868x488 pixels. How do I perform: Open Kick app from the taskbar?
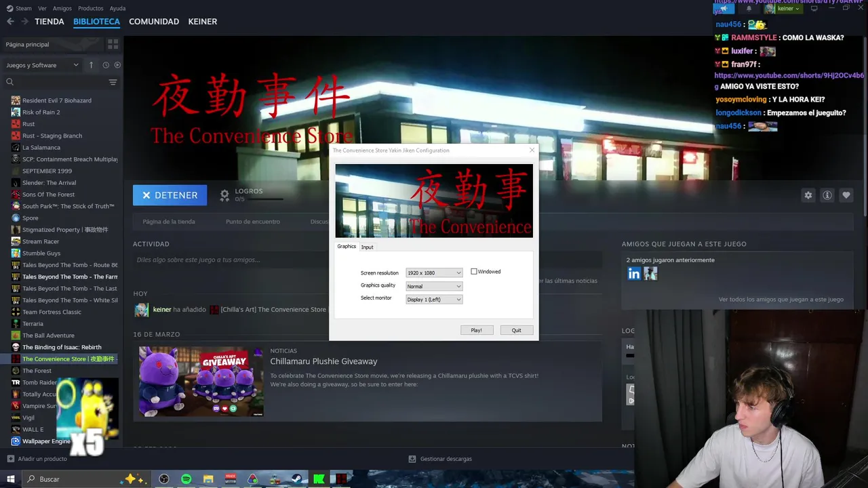(x=319, y=479)
